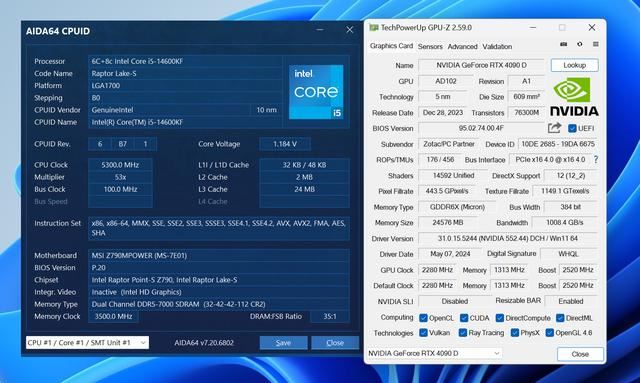
Task: Click the GPU-Z refresh icon
Action: point(580,44)
